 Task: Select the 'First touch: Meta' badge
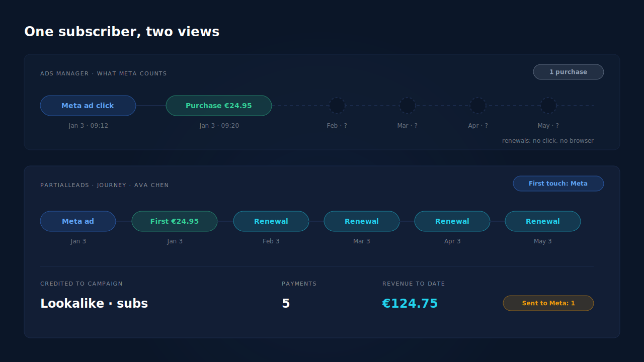tap(558, 184)
